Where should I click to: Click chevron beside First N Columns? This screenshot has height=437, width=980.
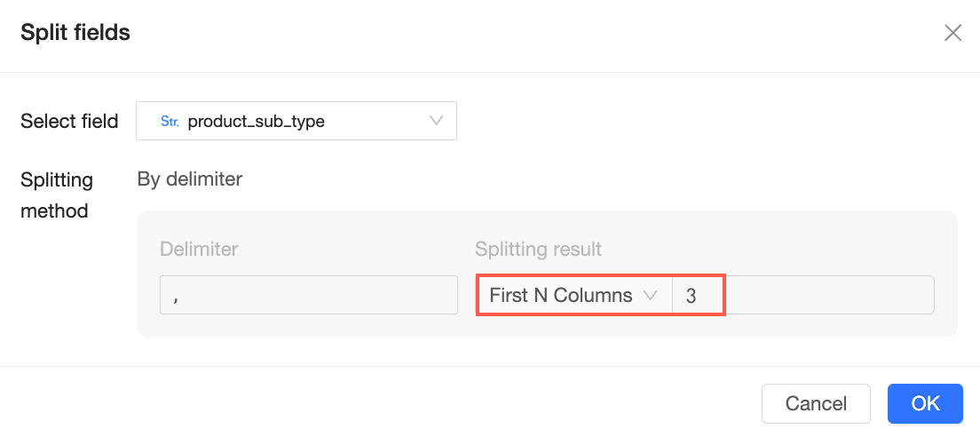click(x=650, y=295)
